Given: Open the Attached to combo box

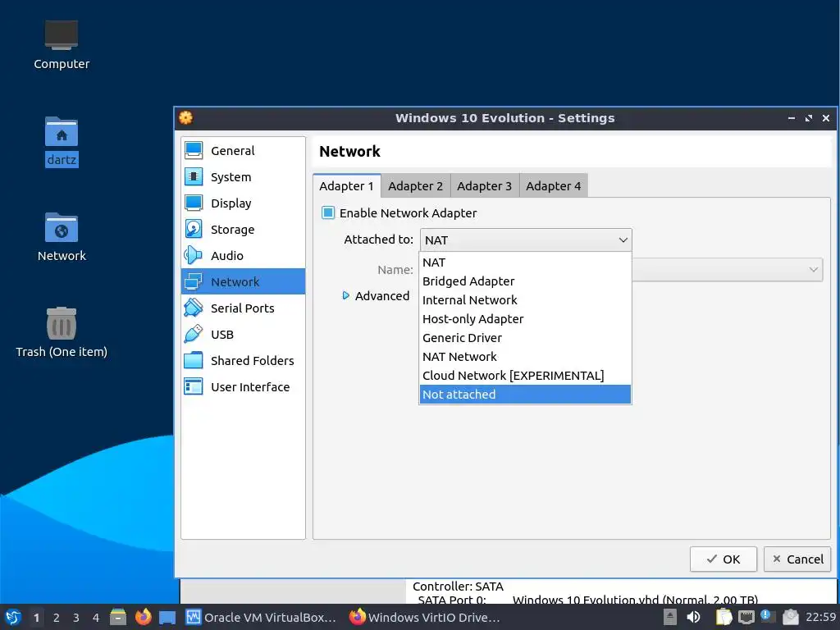Looking at the screenshot, I should pos(526,240).
